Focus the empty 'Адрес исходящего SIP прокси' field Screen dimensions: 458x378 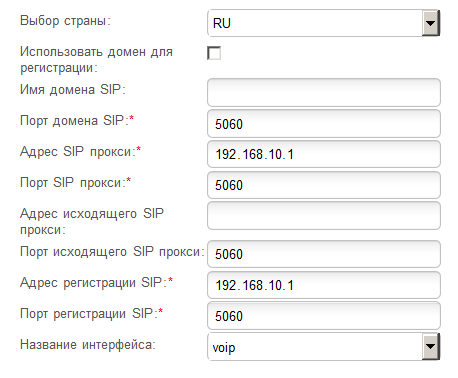(x=324, y=216)
